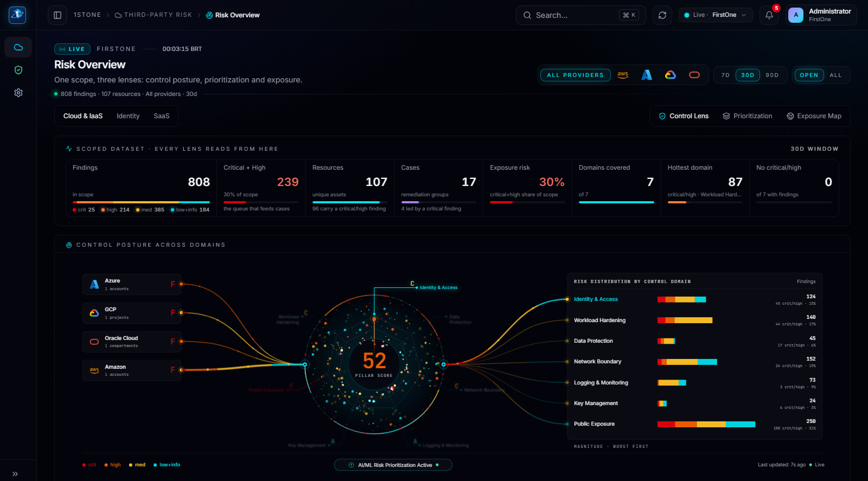Go to THIRD-PARTY RISK breadcrumb
The width and height of the screenshot is (868, 481).
pos(154,15)
